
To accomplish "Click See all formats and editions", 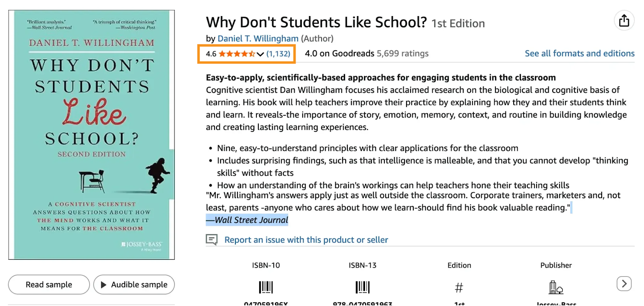I will pyautogui.click(x=580, y=53).
